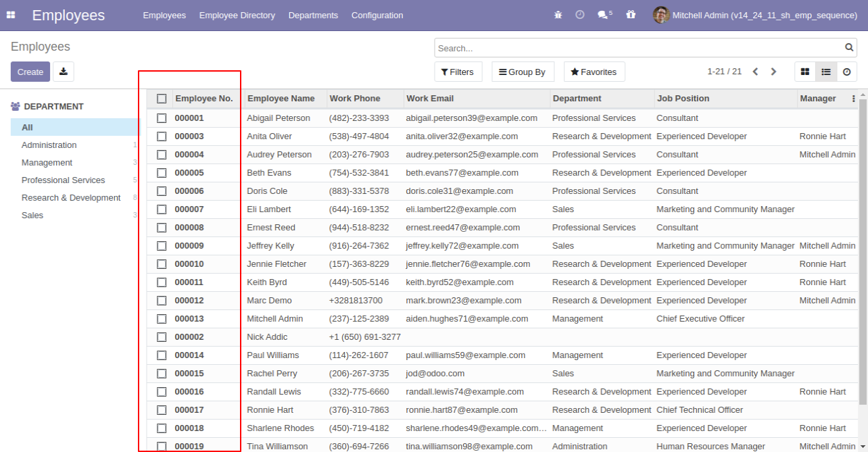Switch to activity view clock icon
The width and height of the screenshot is (868, 452).
click(x=846, y=72)
